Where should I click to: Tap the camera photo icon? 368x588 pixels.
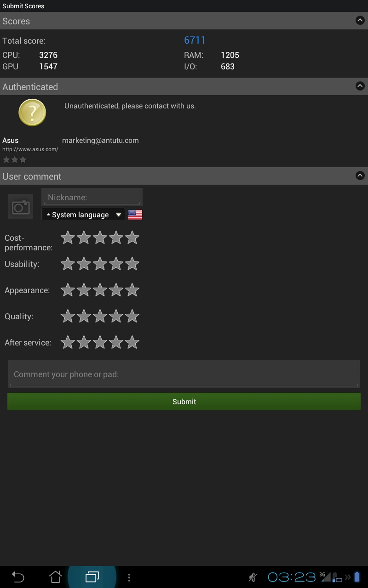[x=21, y=207]
